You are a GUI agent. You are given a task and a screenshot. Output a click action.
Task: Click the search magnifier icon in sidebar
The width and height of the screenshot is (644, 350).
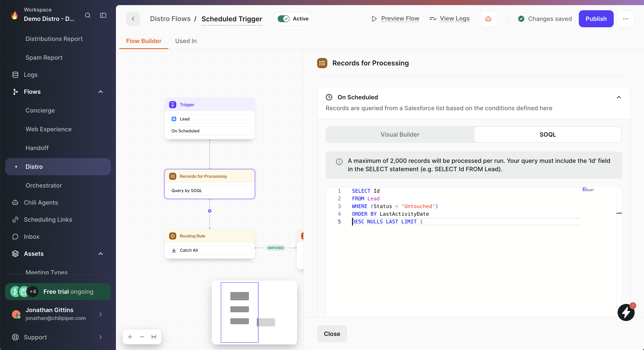[x=88, y=15]
